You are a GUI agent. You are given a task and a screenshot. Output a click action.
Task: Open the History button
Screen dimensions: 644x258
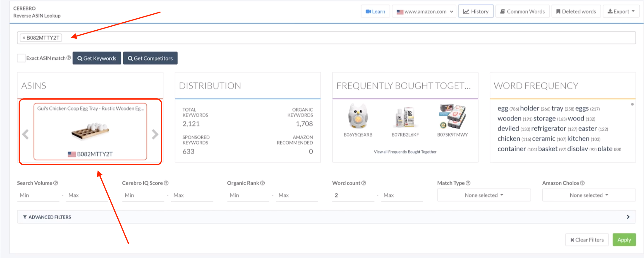click(x=476, y=12)
